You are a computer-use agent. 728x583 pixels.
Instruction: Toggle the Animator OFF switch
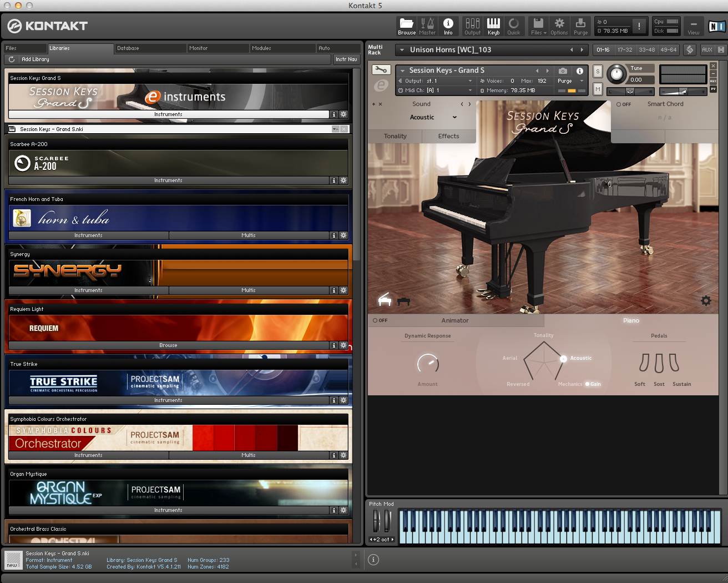380,320
